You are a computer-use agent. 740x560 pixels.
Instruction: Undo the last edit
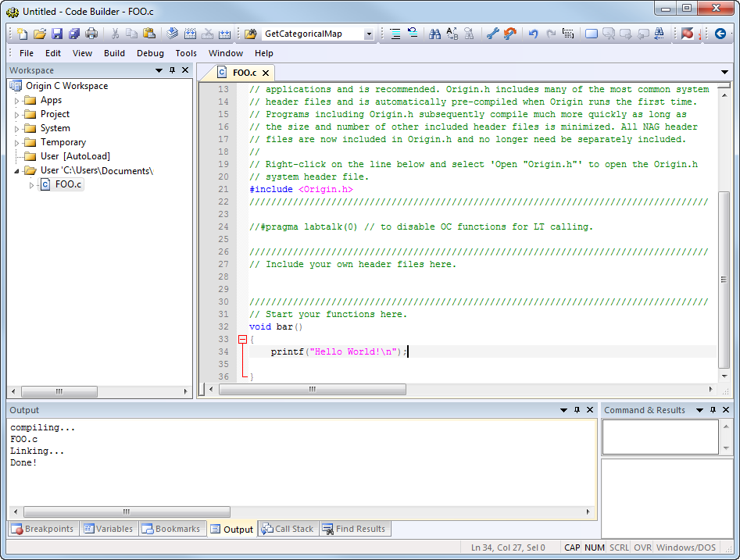click(x=532, y=34)
